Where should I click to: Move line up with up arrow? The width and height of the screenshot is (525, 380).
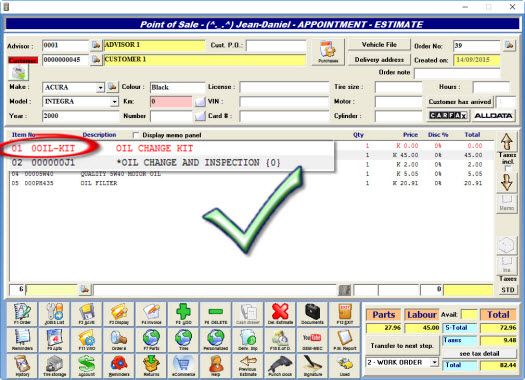point(507,142)
